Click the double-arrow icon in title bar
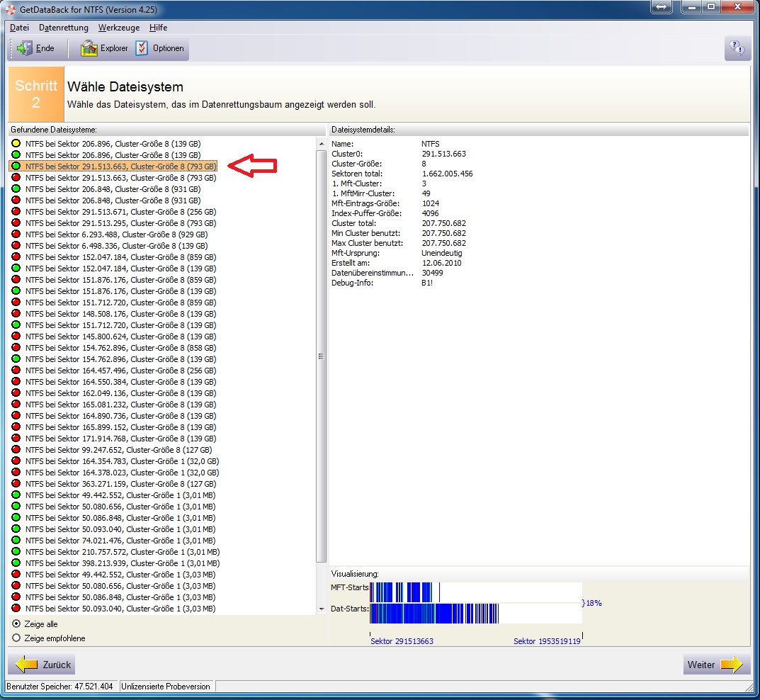 [x=662, y=7]
